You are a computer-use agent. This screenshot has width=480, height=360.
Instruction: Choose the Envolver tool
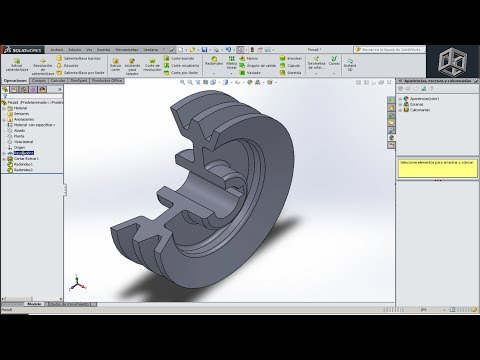click(x=291, y=58)
